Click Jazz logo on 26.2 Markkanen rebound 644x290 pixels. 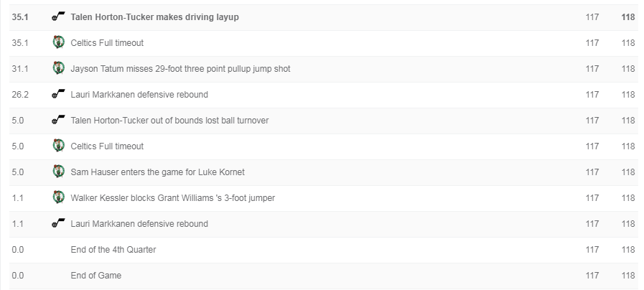[x=58, y=95]
